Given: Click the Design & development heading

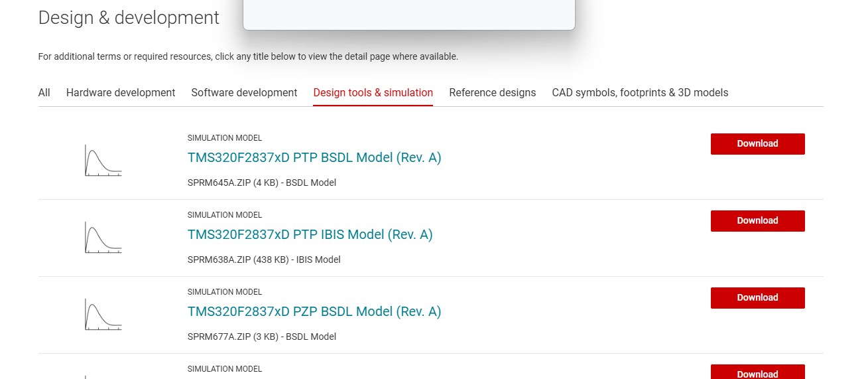Looking at the screenshot, I should click(129, 18).
